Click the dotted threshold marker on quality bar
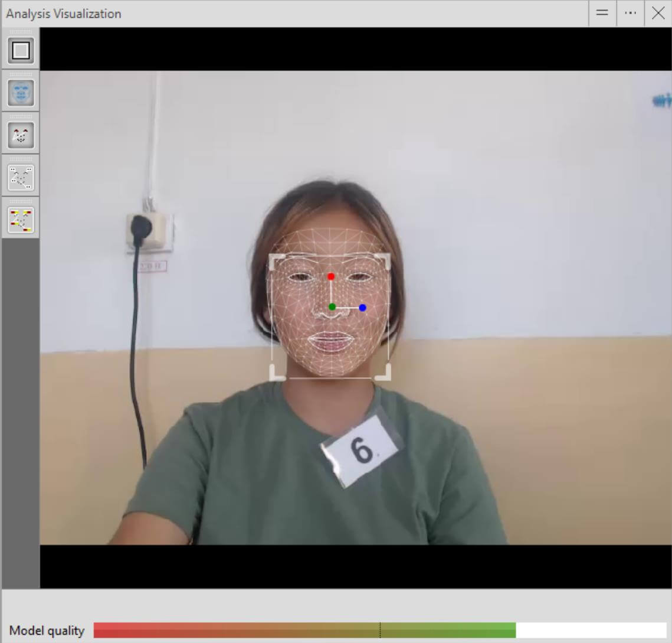Image resolution: width=672 pixels, height=643 pixels. click(x=380, y=630)
